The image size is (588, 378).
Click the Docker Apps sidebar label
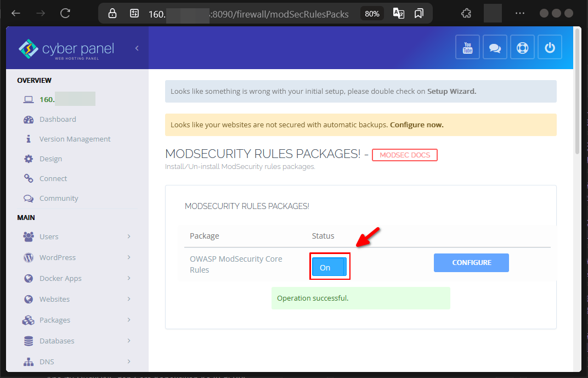coord(61,278)
